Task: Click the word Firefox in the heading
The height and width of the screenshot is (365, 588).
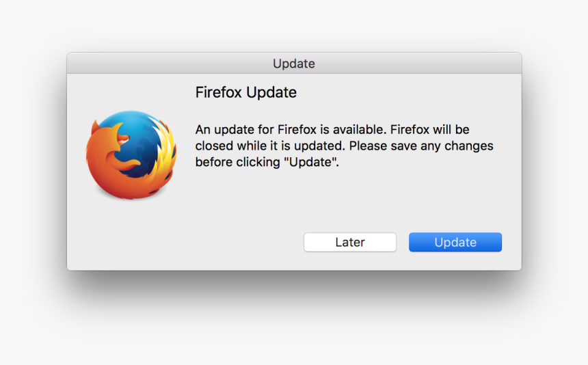Action: coord(219,92)
